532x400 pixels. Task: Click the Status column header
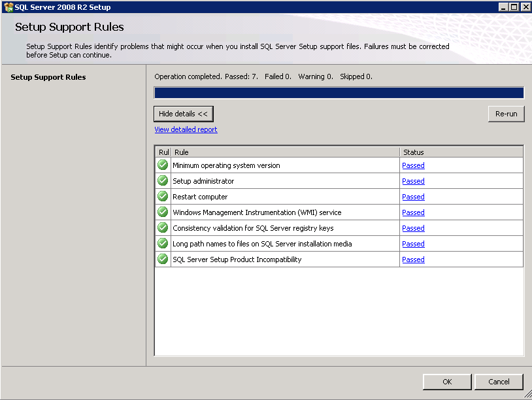pos(461,152)
